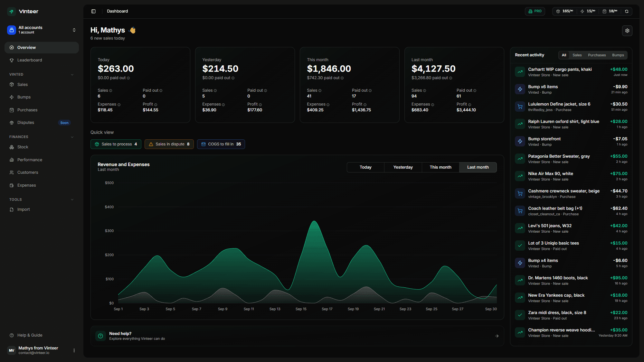Expand the All accounts switcher
Screen dimensions: 644x362
coord(42,30)
